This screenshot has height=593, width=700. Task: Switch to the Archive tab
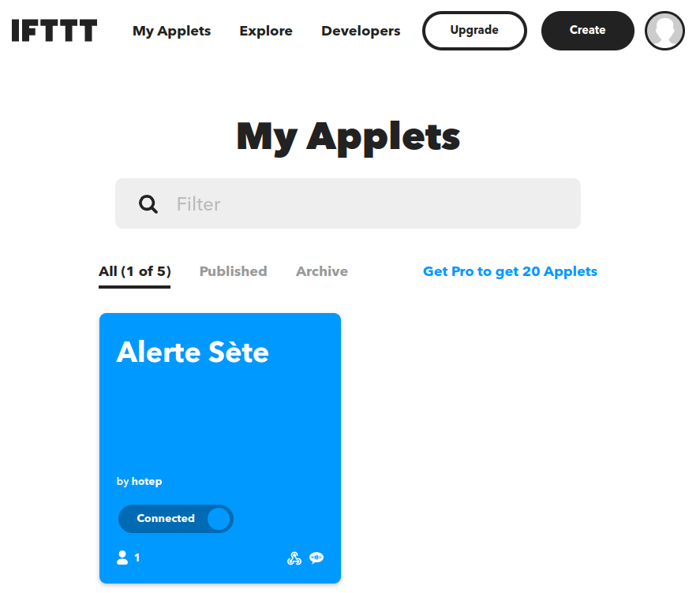coord(322,271)
